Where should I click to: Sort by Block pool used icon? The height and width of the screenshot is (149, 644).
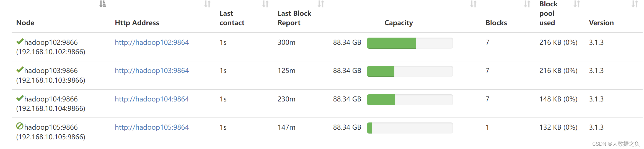(x=577, y=4)
